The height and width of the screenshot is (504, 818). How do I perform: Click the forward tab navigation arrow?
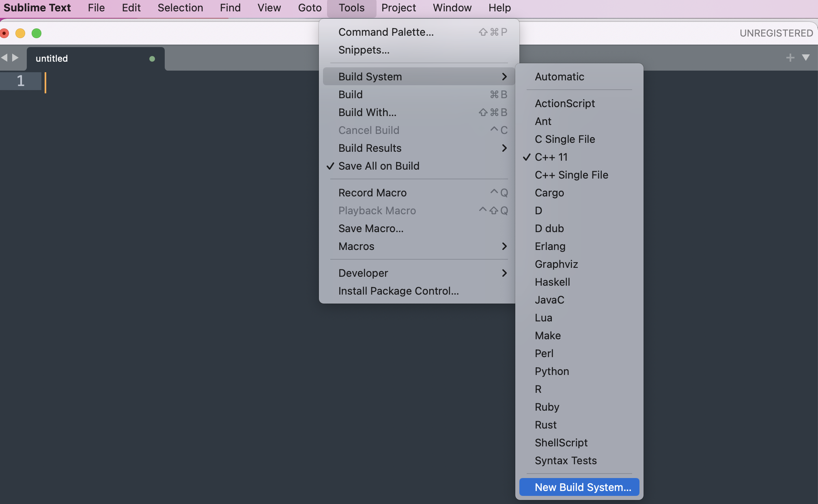15,58
